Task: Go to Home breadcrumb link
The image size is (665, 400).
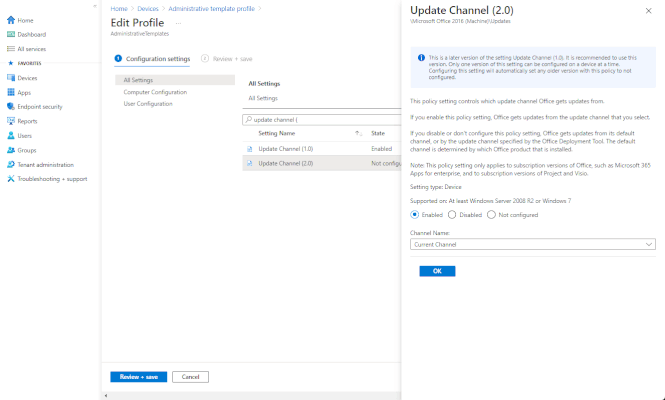Action: (x=119, y=8)
